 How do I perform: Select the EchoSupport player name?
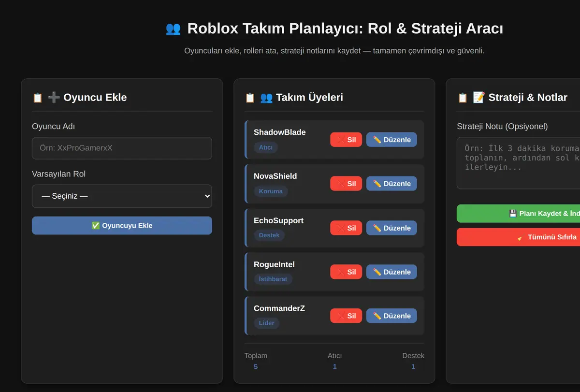[279, 221]
